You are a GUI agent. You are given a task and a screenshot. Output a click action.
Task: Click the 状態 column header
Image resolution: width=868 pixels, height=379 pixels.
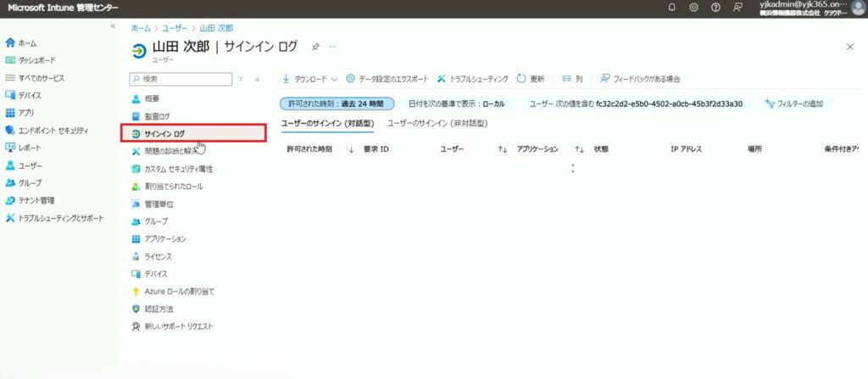[x=601, y=149]
